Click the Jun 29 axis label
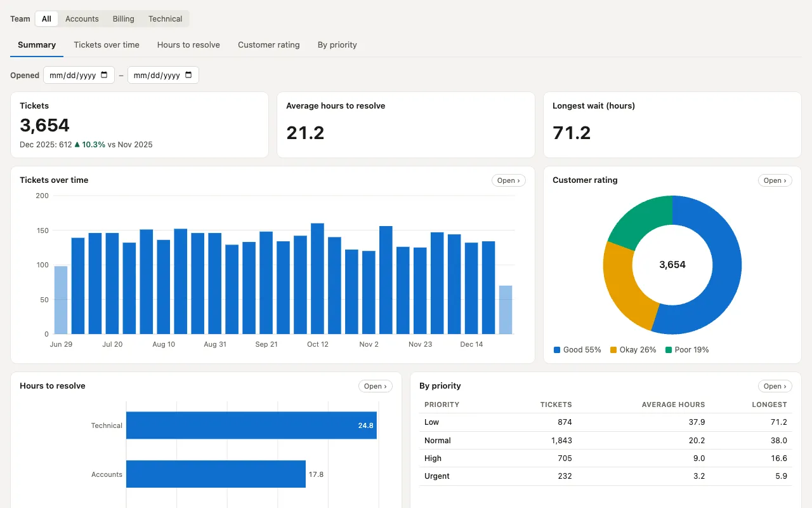The image size is (812, 508). (61, 344)
